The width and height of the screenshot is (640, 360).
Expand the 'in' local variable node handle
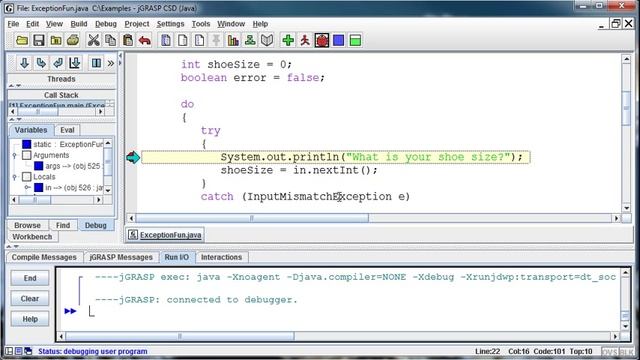coord(27,188)
